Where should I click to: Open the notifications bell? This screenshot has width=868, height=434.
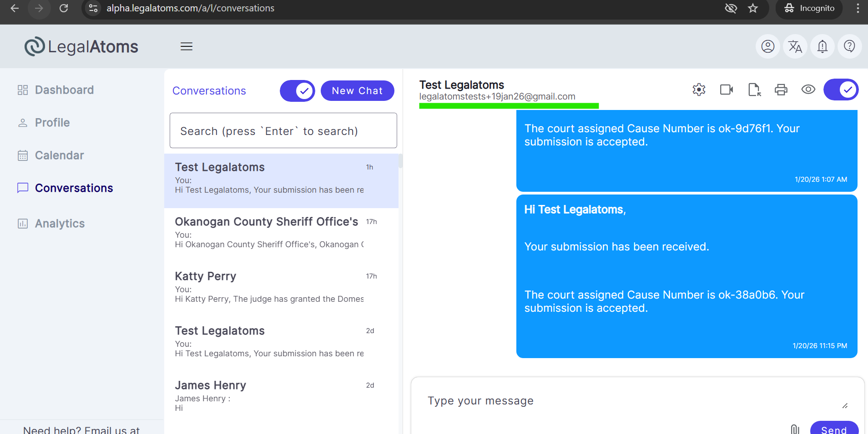(822, 46)
